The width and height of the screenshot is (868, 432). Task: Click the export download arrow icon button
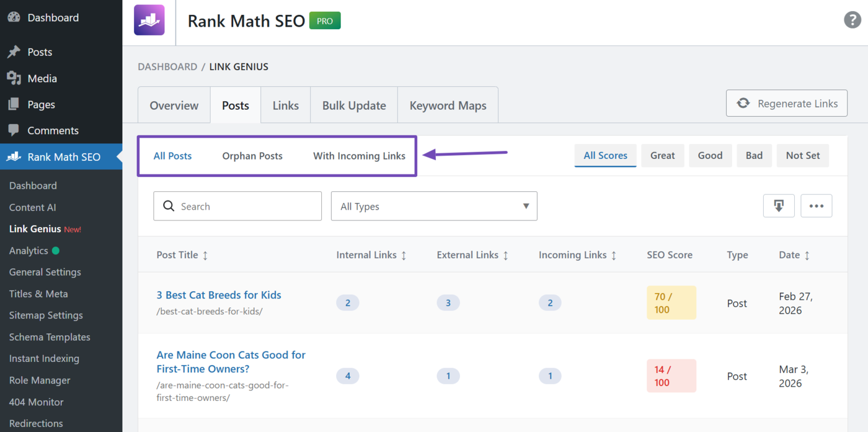(779, 206)
